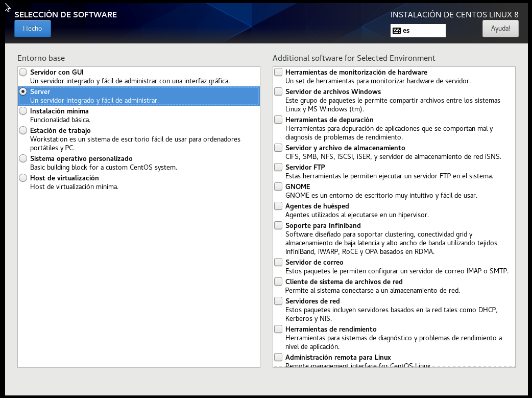Check the Servidor de correo box
Screen dimensions: 532x398
click(278, 262)
